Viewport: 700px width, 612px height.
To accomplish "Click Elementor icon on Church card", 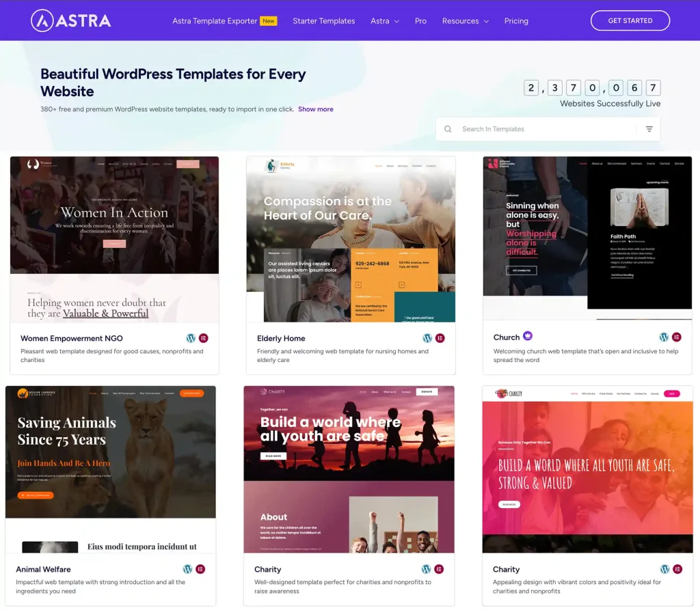I will (x=677, y=337).
